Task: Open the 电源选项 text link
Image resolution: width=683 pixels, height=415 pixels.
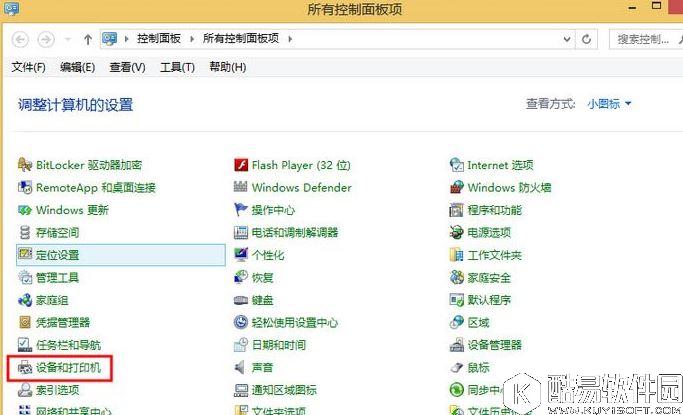Action: point(489,233)
